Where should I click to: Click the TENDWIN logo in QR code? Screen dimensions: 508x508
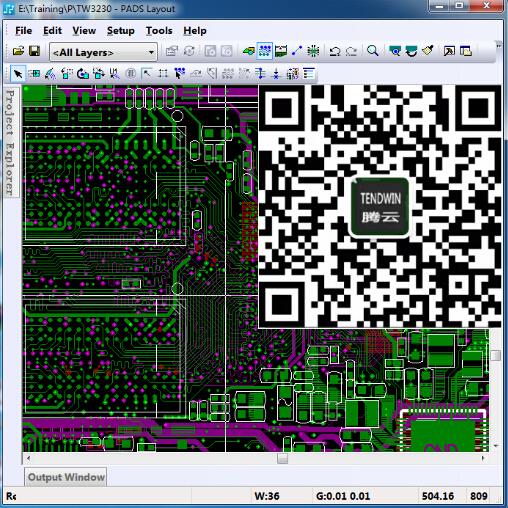(380, 207)
